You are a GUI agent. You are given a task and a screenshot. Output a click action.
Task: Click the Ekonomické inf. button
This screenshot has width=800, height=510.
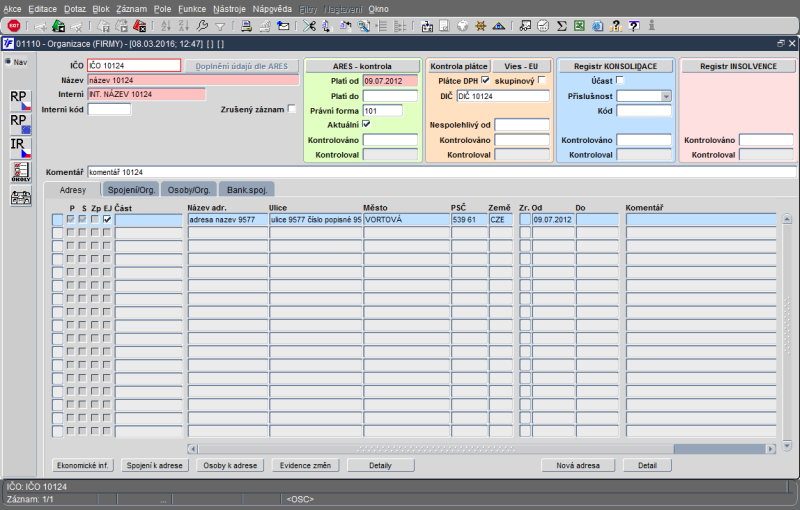pos(83,465)
